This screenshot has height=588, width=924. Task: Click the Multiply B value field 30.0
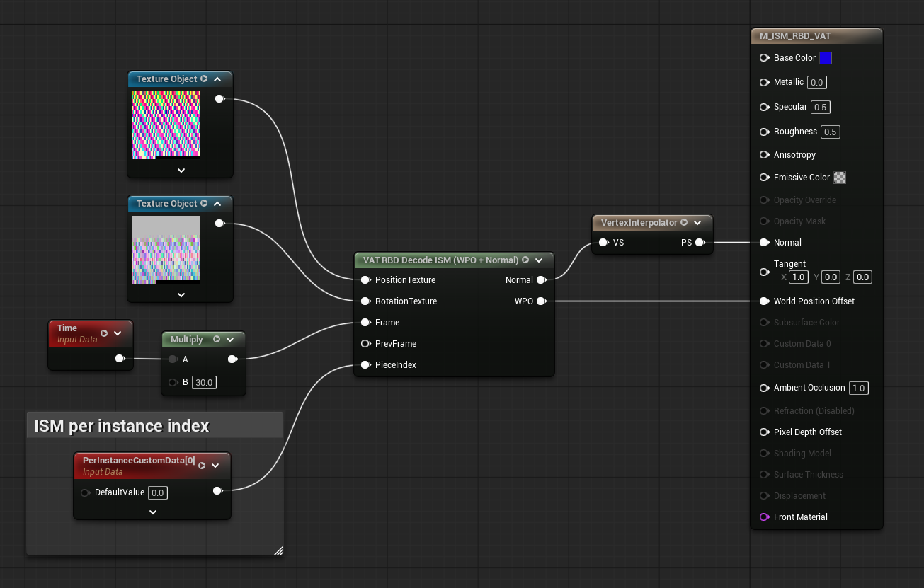tap(205, 383)
